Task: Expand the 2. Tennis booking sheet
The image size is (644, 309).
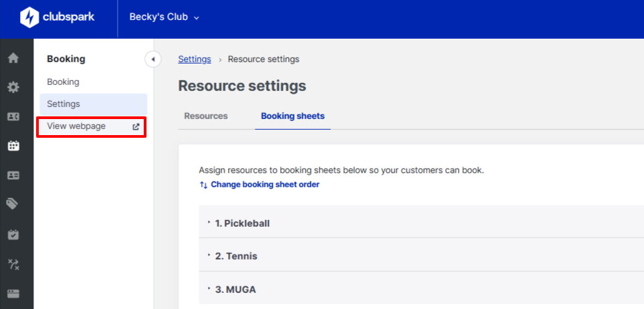Action: pyautogui.click(x=235, y=256)
